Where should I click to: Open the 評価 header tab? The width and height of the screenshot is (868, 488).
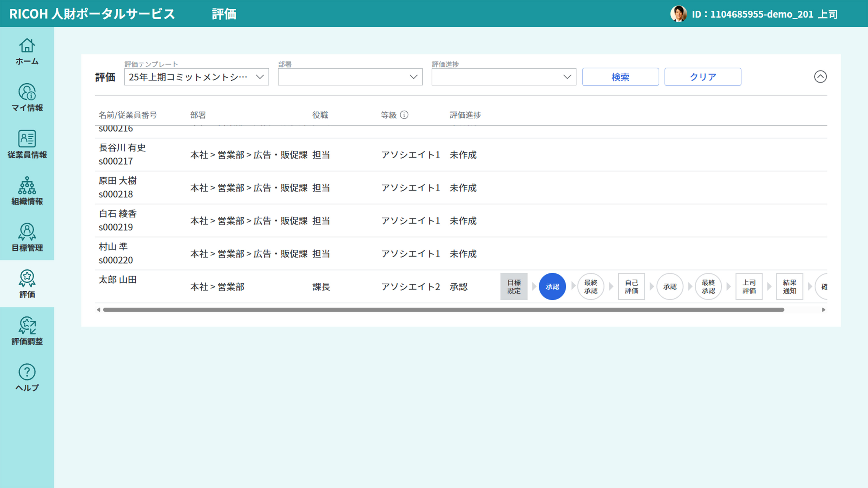pyautogui.click(x=224, y=14)
